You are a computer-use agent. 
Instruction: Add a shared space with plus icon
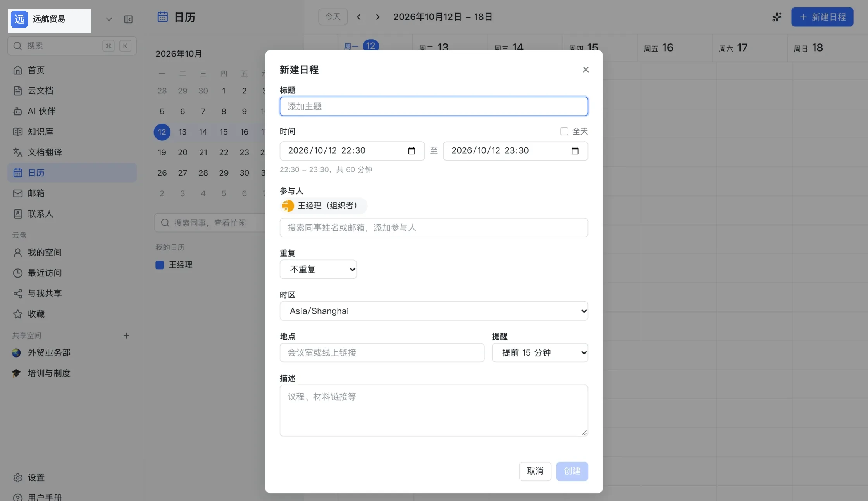[126, 336]
